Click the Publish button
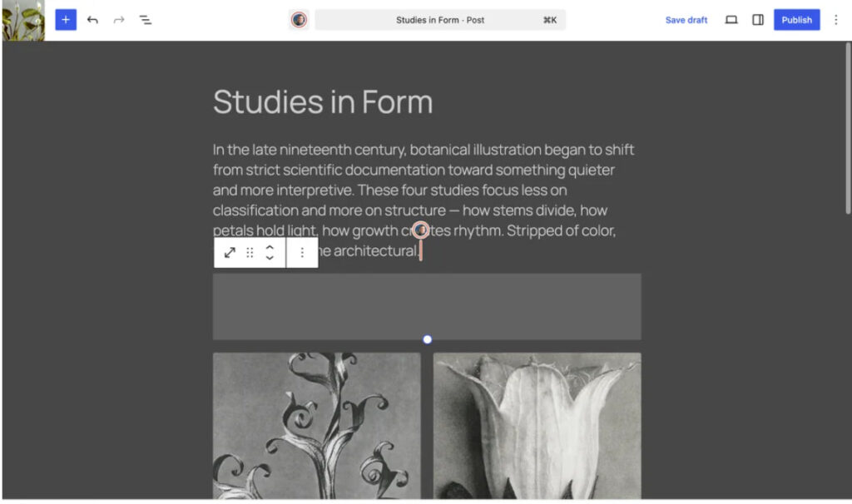Image resolution: width=852 pixels, height=504 pixels. point(796,20)
